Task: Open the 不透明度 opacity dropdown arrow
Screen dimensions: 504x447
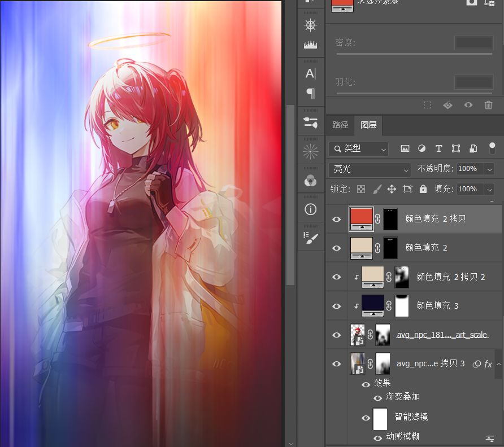Action: (x=488, y=169)
